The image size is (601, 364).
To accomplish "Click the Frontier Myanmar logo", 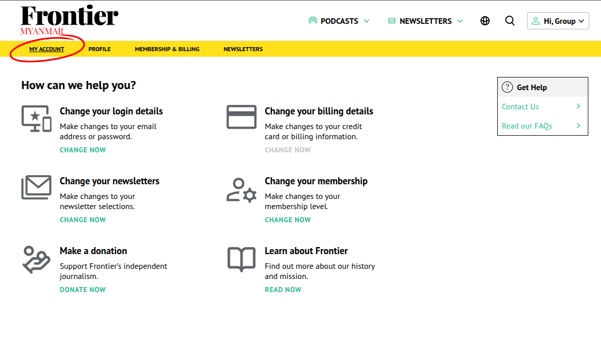I will tap(69, 19).
